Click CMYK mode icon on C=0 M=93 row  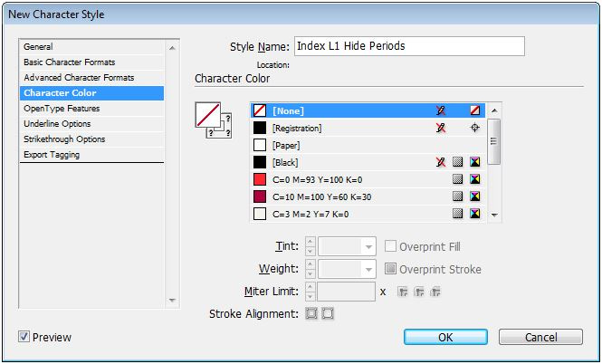[475, 179]
